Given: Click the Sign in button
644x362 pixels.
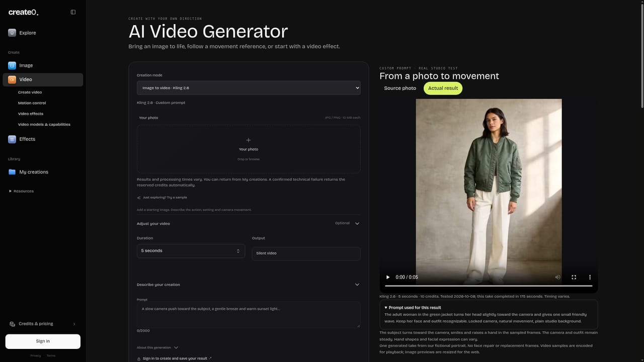Looking at the screenshot, I should click(43, 341).
